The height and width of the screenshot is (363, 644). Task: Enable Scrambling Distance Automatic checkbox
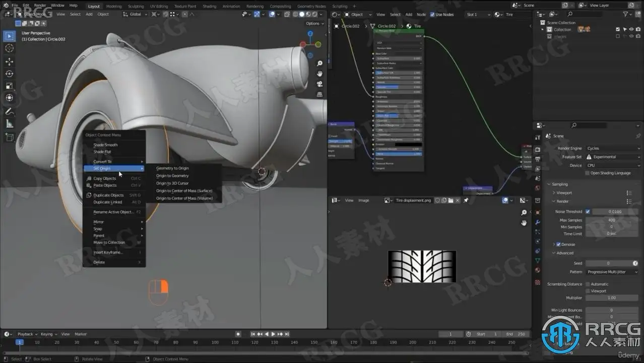pyautogui.click(x=588, y=284)
